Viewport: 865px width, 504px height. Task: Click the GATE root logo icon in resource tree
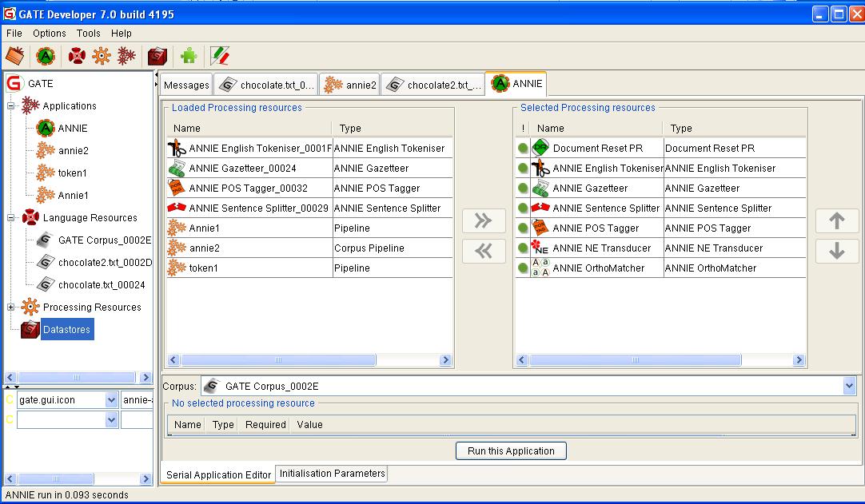tap(14, 83)
